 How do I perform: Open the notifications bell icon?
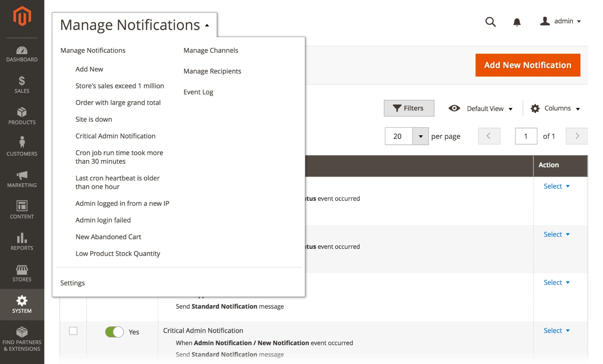pos(517,22)
